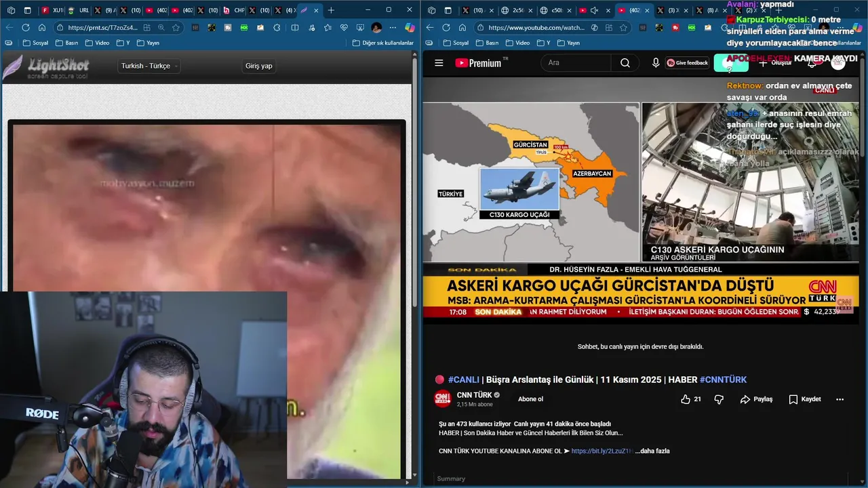Open extensions puzzle icon in left browser
This screenshot has width=868, height=488.
pos(277,28)
